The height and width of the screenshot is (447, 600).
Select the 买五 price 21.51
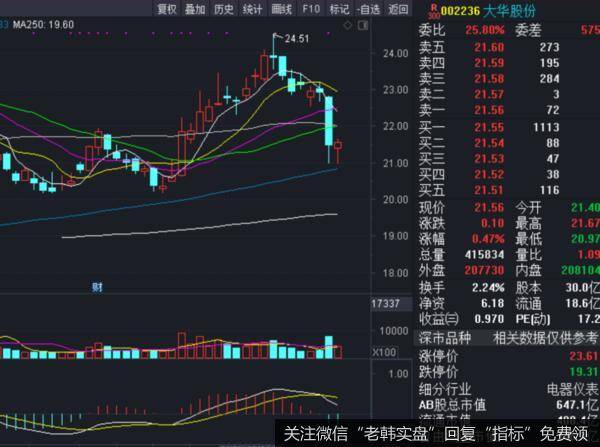point(489,190)
